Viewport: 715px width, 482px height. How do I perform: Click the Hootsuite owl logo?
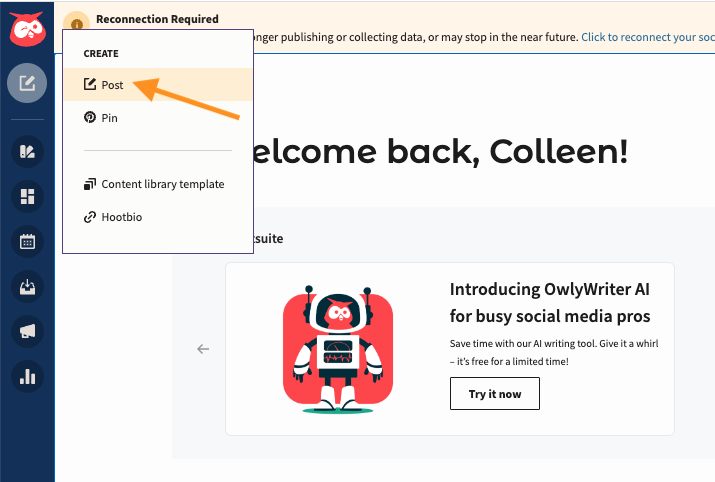(x=27, y=30)
